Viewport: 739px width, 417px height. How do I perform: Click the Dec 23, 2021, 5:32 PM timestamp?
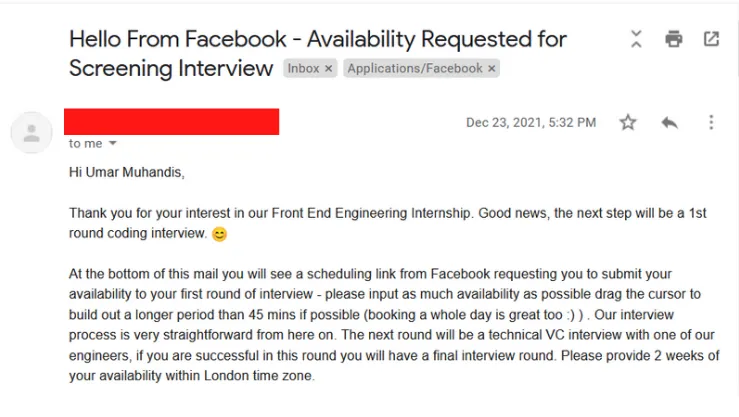click(531, 123)
